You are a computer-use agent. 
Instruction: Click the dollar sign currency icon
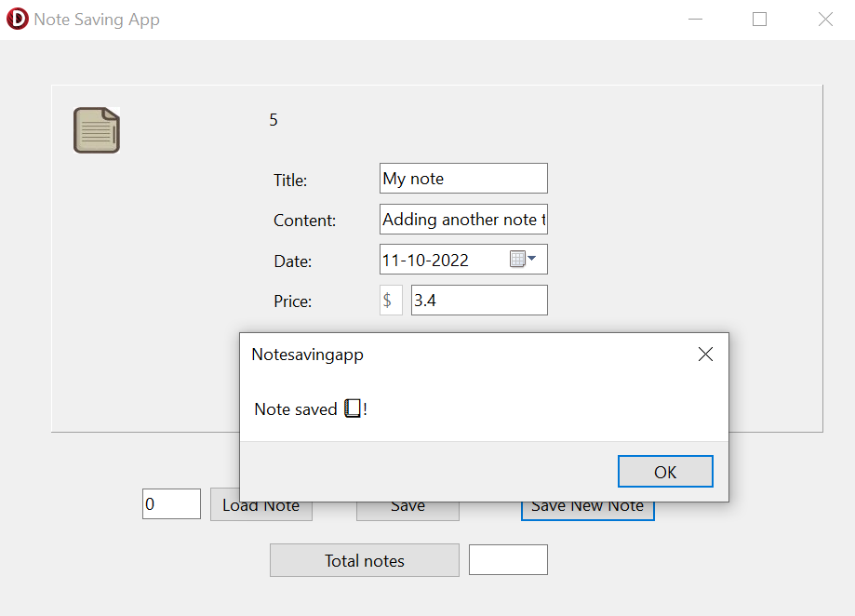click(x=390, y=300)
